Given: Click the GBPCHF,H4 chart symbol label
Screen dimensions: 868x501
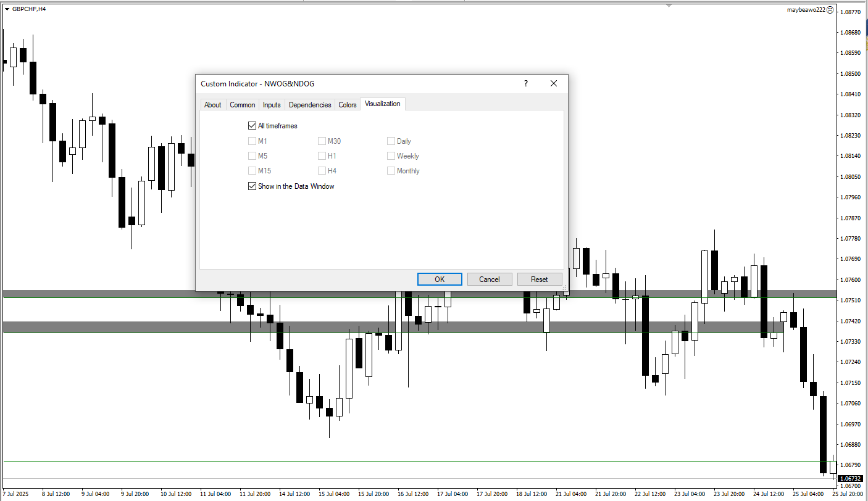Looking at the screenshot, I should [29, 9].
